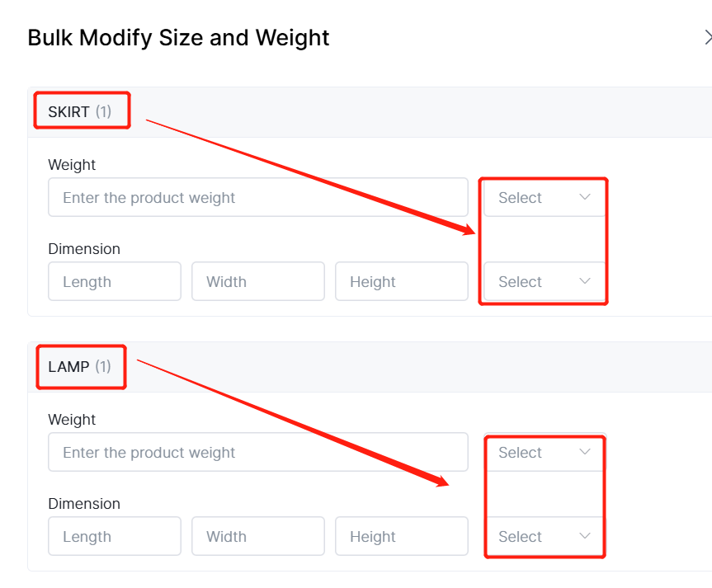Image resolution: width=712 pixels, height=588 pixels.
Task: Focus the SKIRT Length field
Action: click(x=114, y=282)
